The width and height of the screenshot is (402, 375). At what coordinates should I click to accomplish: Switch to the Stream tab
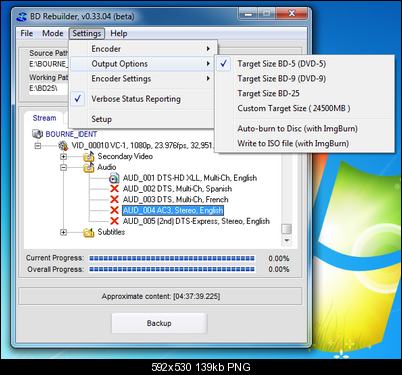pos(44,118)
